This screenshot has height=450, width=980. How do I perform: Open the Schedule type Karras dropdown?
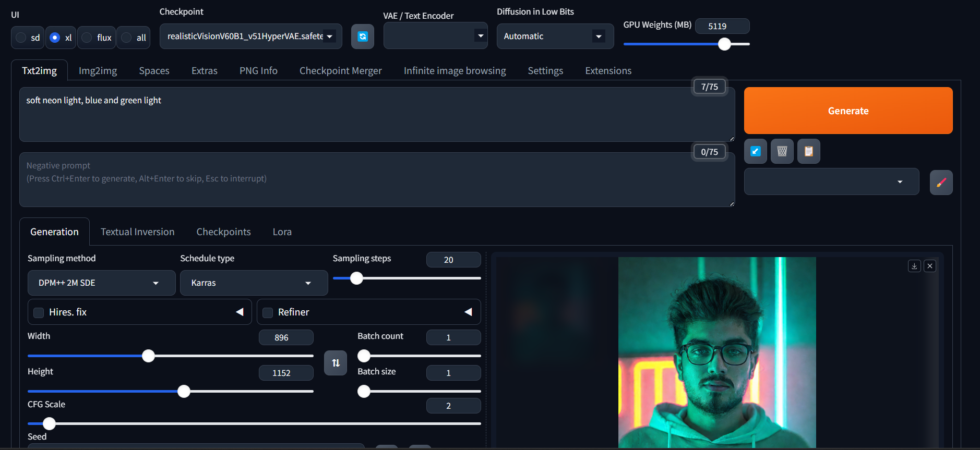point(254,283)
